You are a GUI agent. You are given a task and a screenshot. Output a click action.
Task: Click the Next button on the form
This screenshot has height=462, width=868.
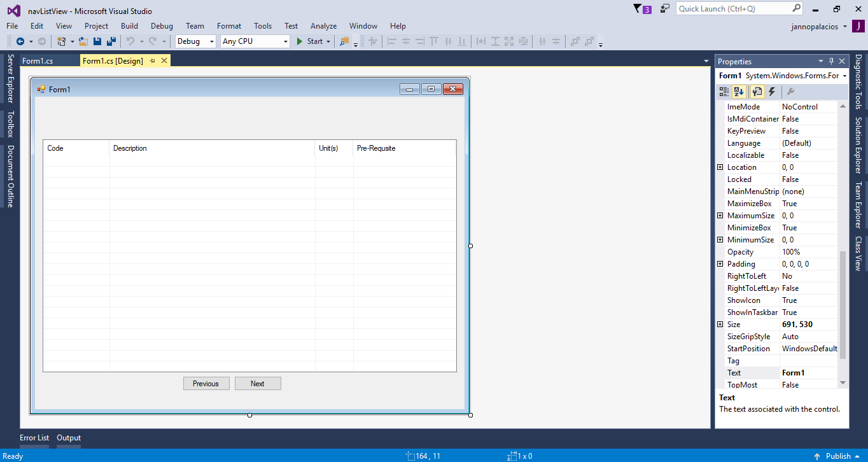[258, 384]
